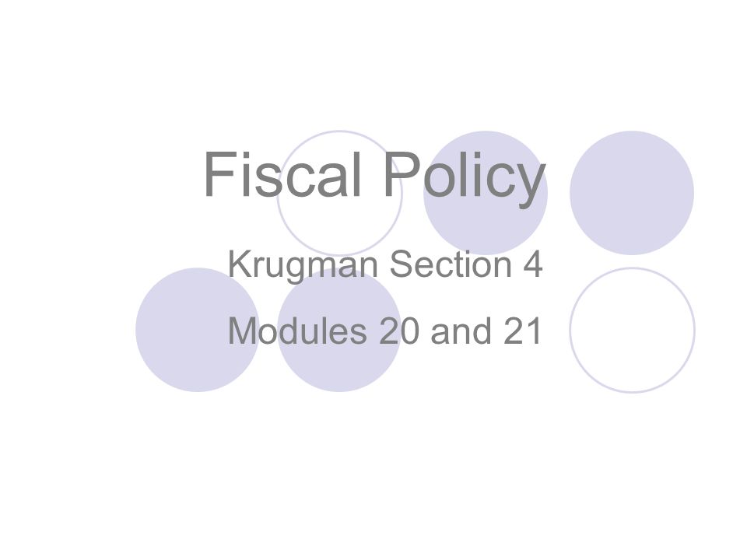747x560 pixels.
Task: Click the filled circle behind the word "Policy"
Action: [486, 193]
